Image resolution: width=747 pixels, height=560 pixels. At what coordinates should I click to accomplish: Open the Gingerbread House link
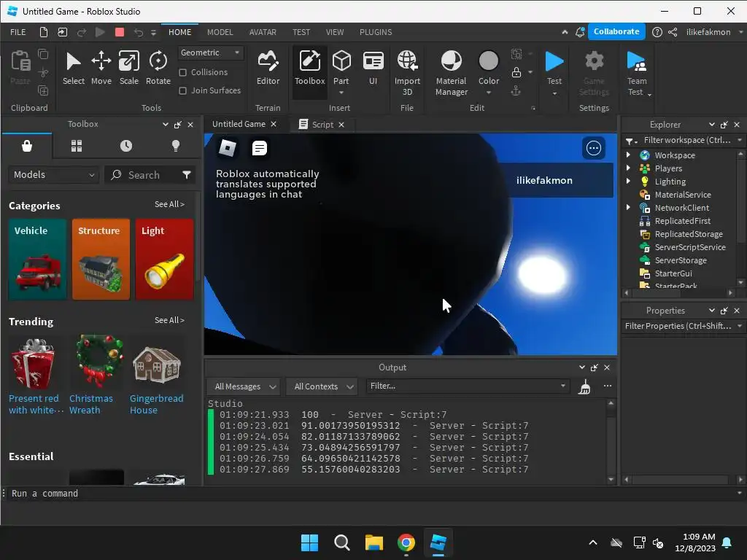tap(157, 404)
